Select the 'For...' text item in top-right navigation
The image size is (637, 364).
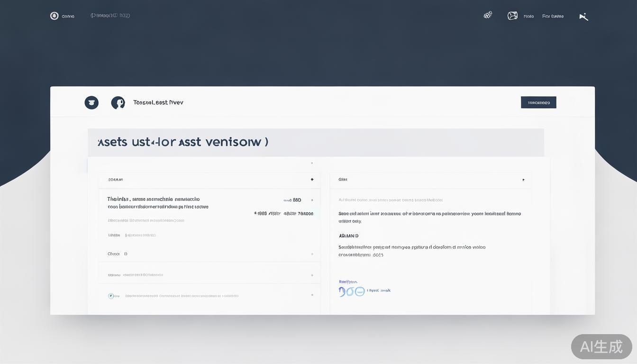(x=553, y=16)
